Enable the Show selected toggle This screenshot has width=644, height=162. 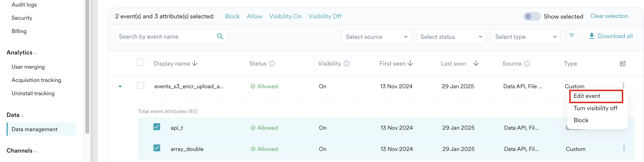(x=532, y=16)
